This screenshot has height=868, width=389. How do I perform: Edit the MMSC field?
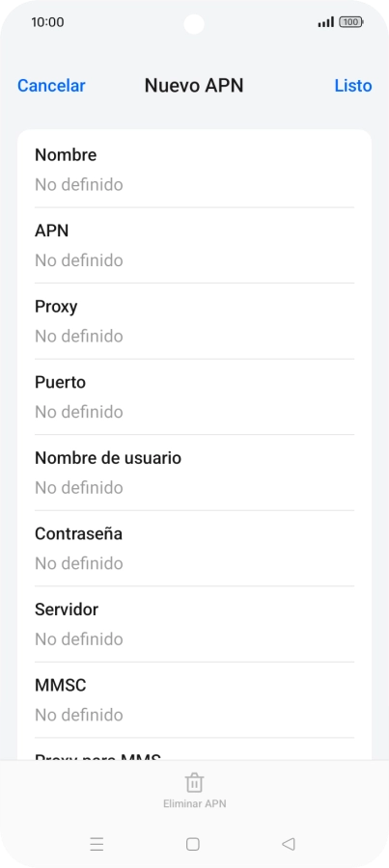coord(195,700)
